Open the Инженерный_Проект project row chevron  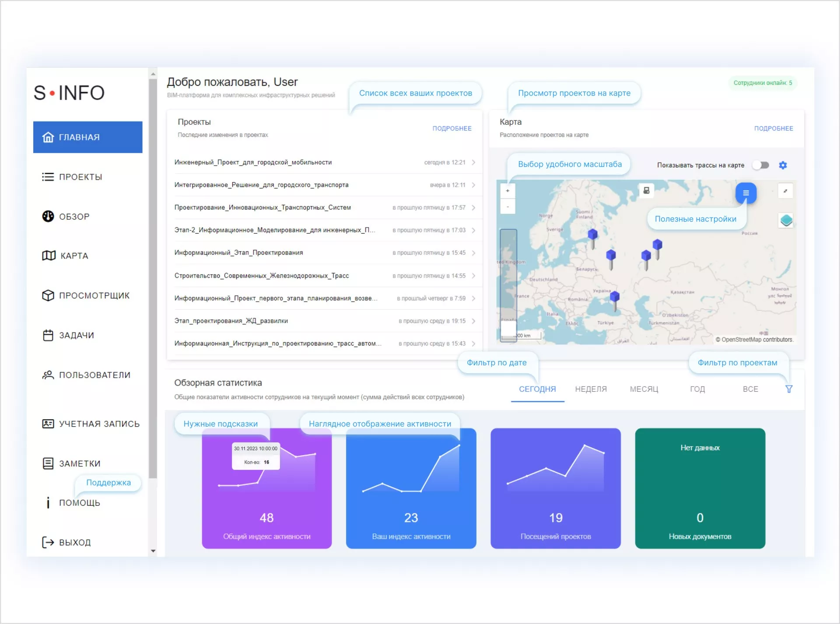tap(473, 162)
